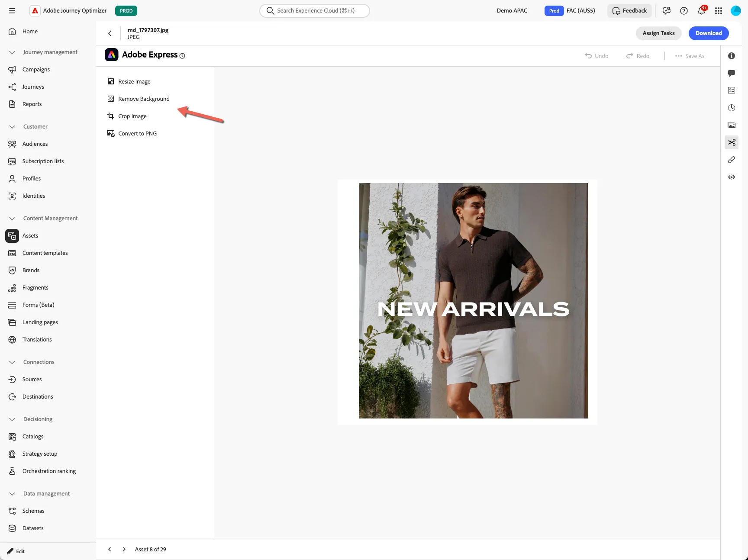Click the back arrow beside file name

pyautogui.click(x=110, y=33)
